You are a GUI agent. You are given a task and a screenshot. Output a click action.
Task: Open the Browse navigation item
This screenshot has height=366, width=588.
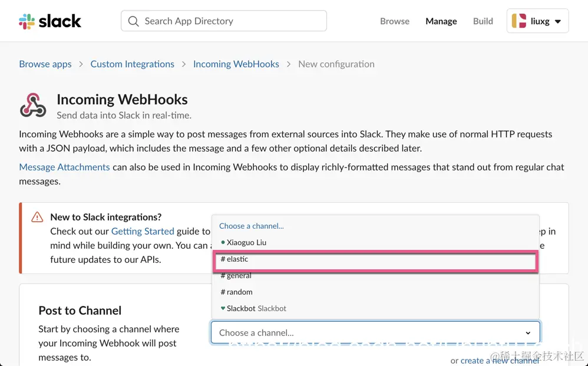point(395,21)
